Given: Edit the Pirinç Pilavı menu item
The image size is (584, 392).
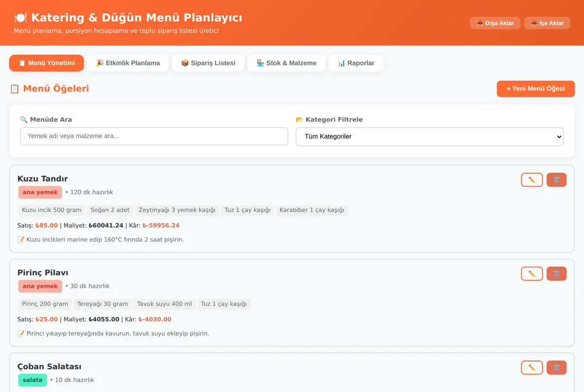Looking at the screenshot, I should 532,274.
